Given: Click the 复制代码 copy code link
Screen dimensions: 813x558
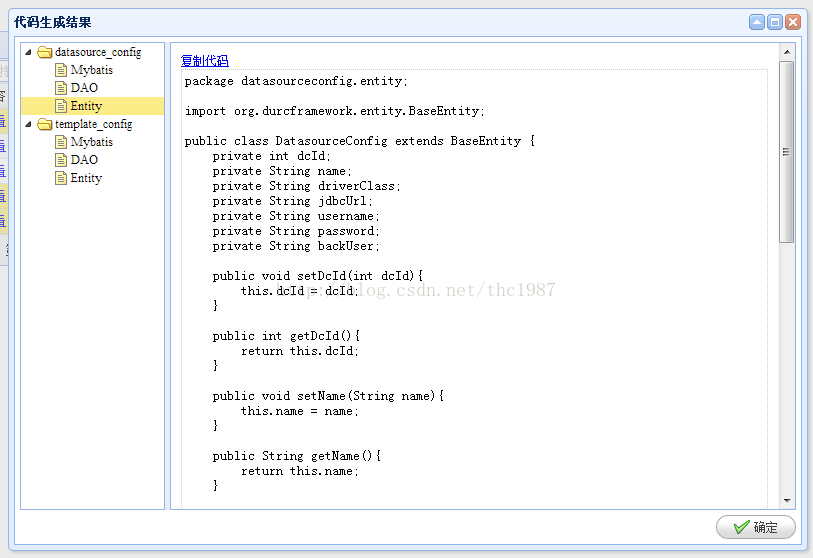Looking at the screenshot, I should (204, 61).
